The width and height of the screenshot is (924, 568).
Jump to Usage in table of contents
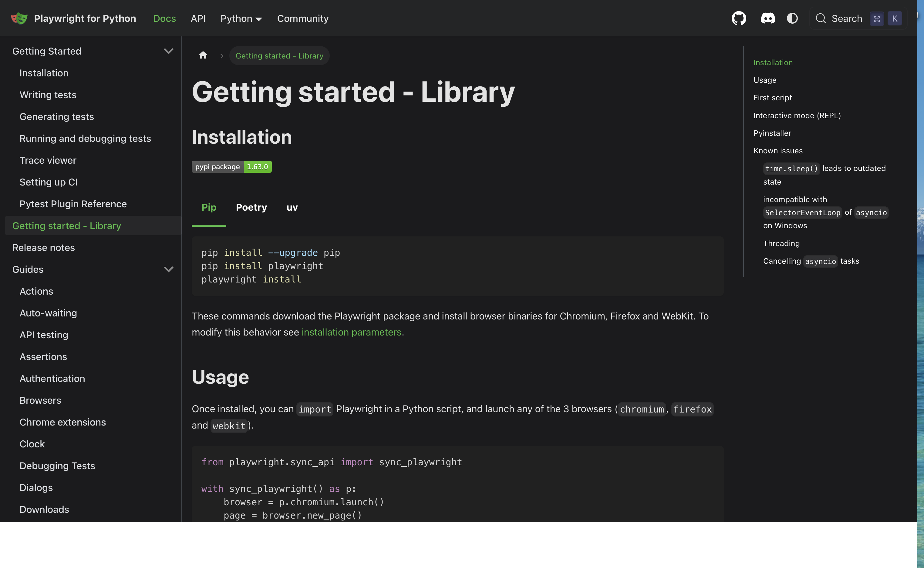765,80
